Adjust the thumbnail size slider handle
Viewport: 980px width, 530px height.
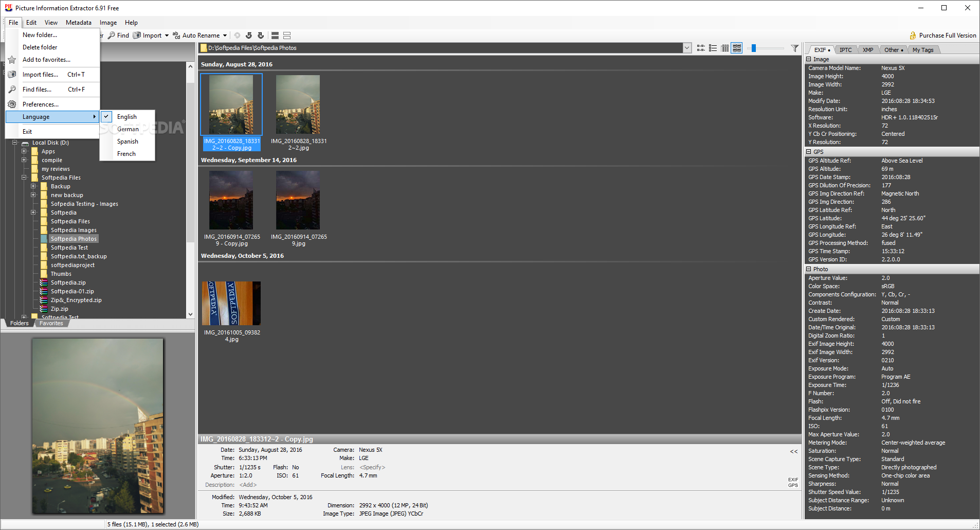coord(754,48)
